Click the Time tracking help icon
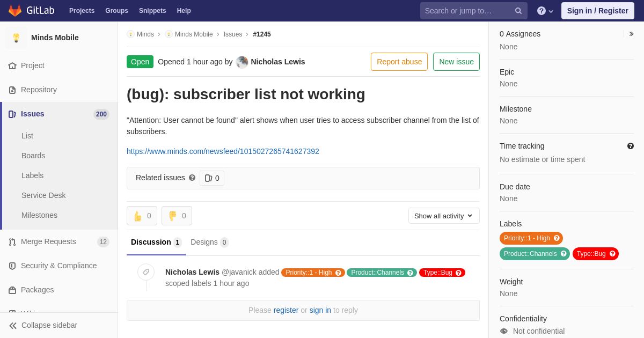644x338 pixels. [x=631, y=146]
